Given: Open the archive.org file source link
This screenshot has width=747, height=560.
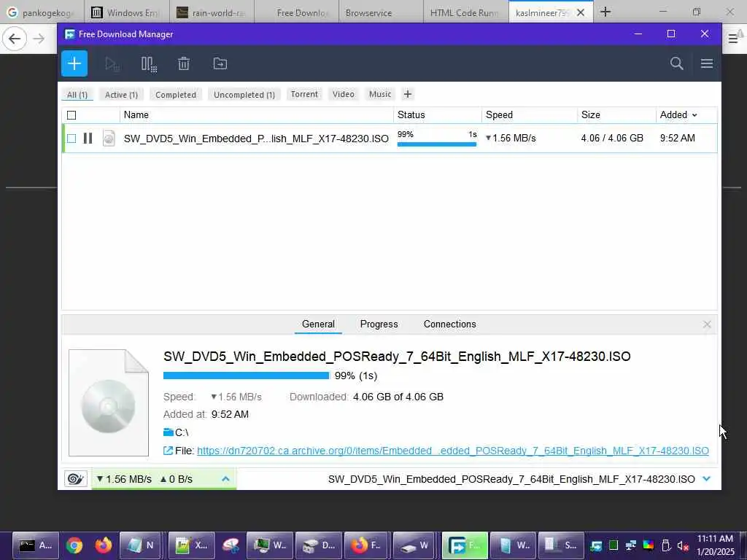Looking at the screenshot, I should click(452, 451).
